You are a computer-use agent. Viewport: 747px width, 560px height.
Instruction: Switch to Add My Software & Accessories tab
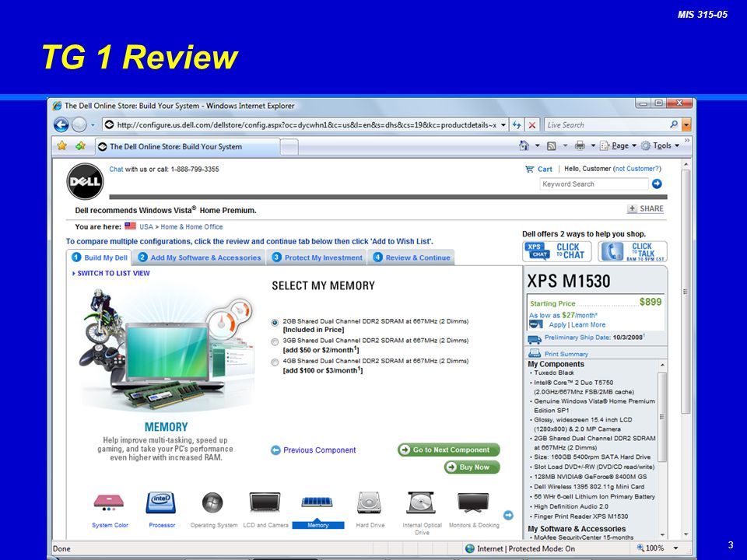click(x=199, y=257)
